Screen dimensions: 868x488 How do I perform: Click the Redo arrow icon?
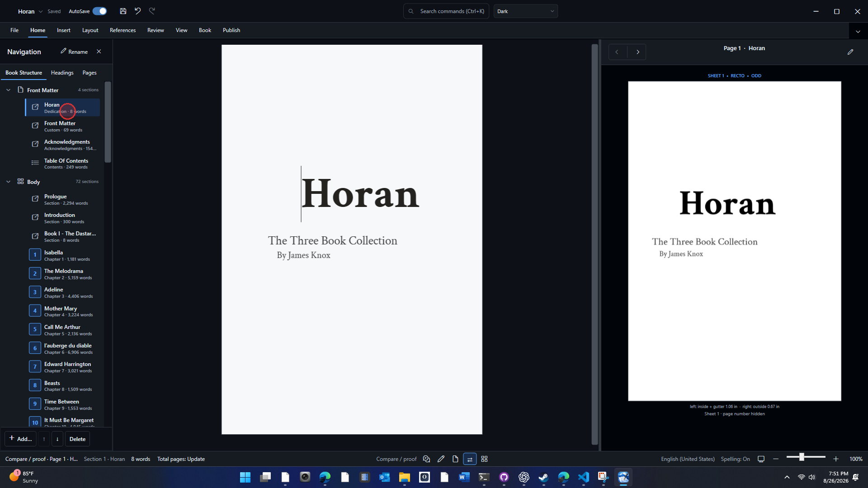click(152, 11)
